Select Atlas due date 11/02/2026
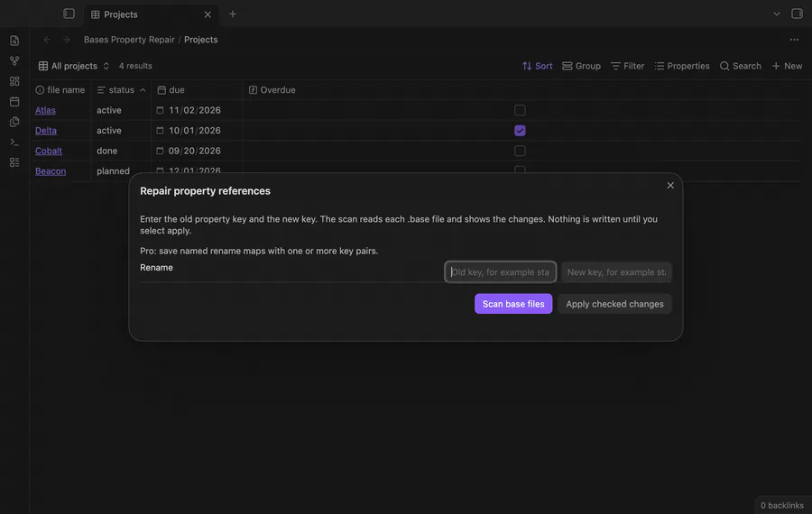The height and width of the screenshot is (514, 812). (194, 110)
